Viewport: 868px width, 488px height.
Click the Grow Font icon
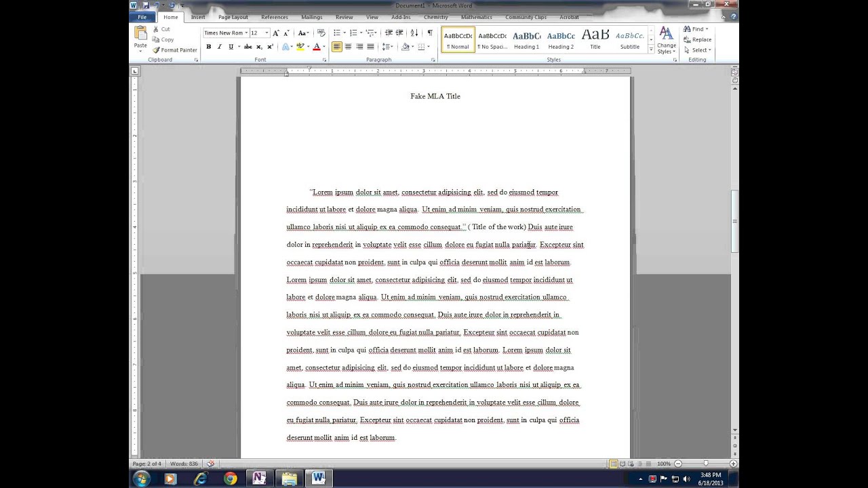pos(276,33)
